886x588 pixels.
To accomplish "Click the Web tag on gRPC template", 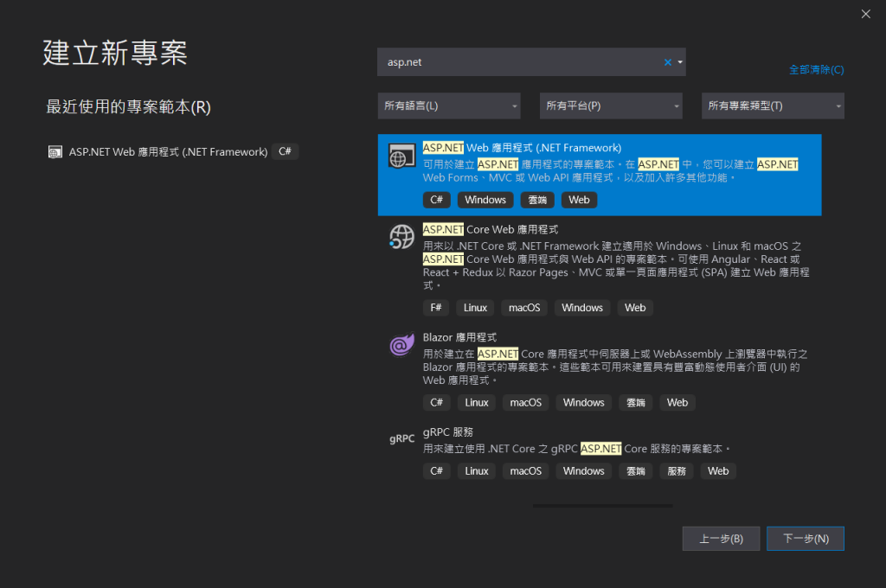I will pyautogui.click(x=718, y=471).
